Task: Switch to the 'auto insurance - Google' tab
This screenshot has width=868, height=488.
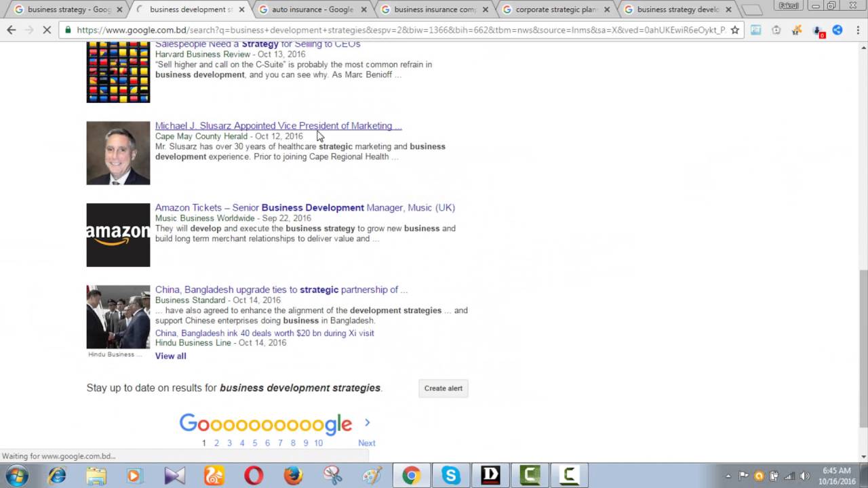Action: pyautogui.click(x=313, y=9)
